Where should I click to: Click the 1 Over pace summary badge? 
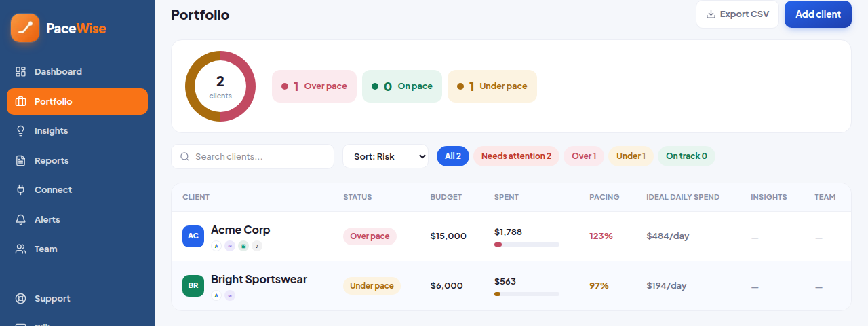coord(314,86)
